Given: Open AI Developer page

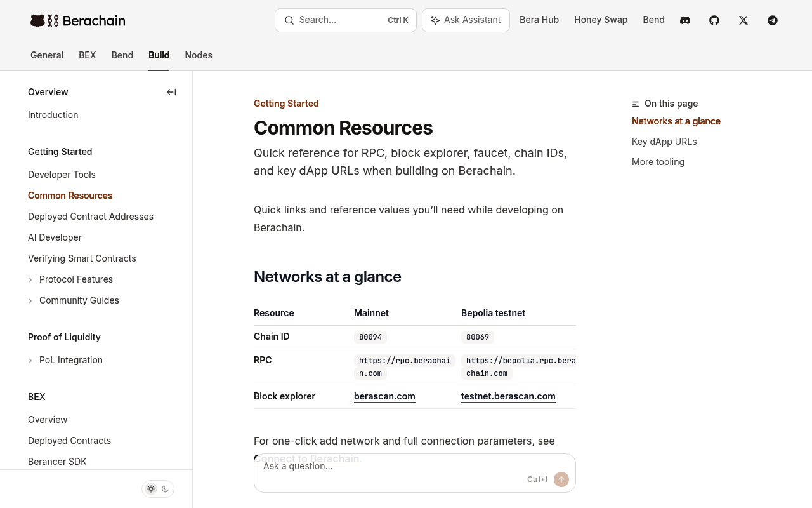Looking at the screenshot, I should 55,237.
